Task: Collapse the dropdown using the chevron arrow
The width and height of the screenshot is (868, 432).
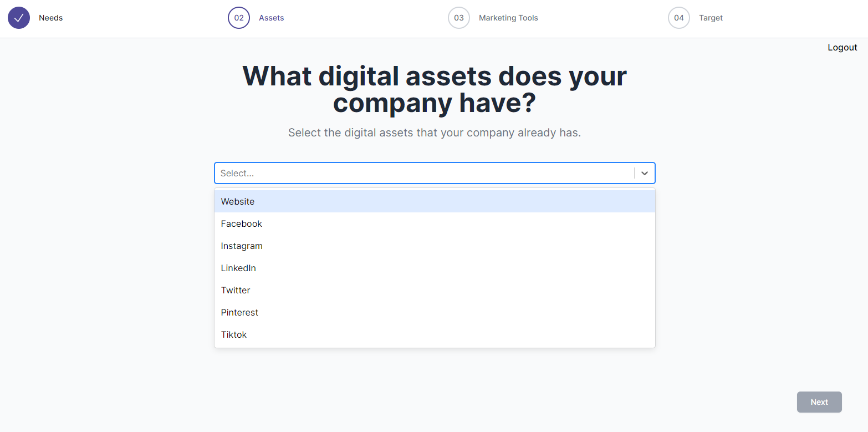Action: pos(644,173)
